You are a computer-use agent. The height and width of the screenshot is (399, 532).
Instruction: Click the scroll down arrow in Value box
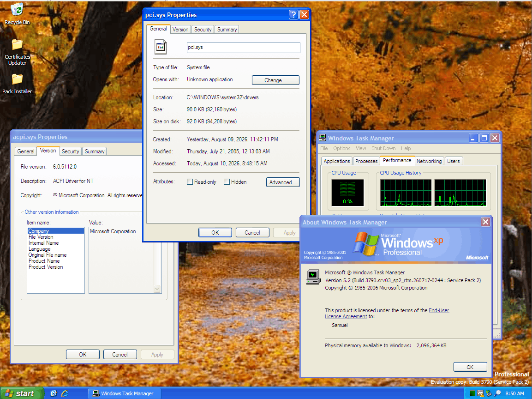click(x=157, y=289)
